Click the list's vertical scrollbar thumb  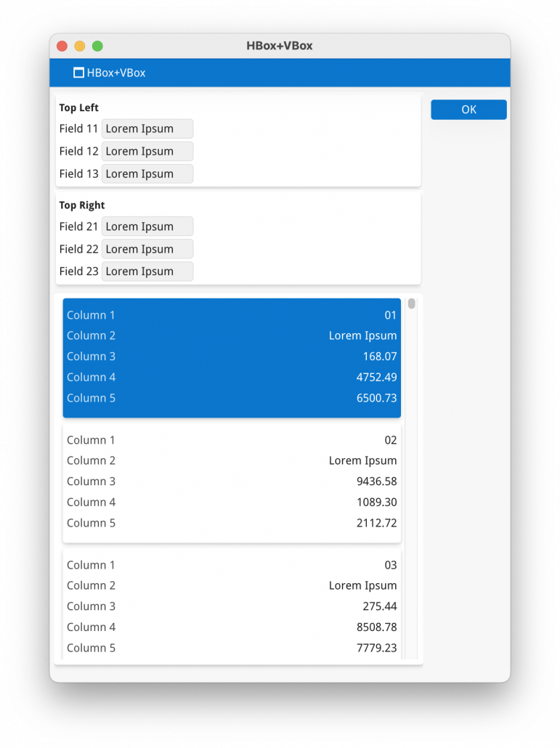click(x=411, y=304)
